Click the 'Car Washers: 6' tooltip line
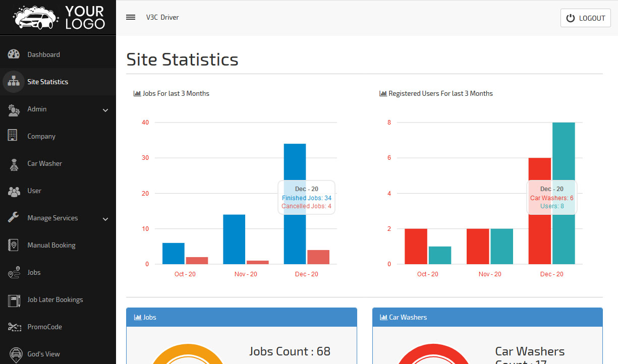The width and height of the screenshot is (618, 364). click(x=552, y=198)
